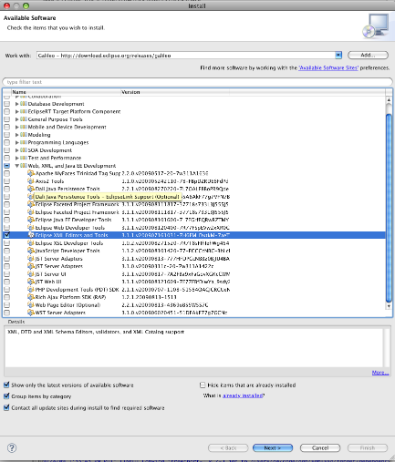Toggle Show only the latest versions checkbox
The height and width of the screenshot is (462, 395).
tap(6, 385)
